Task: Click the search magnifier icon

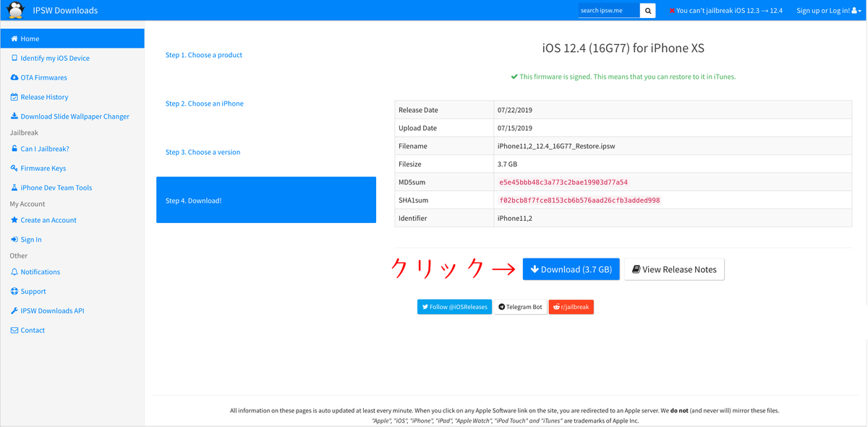Action: (x=647, y=10)
